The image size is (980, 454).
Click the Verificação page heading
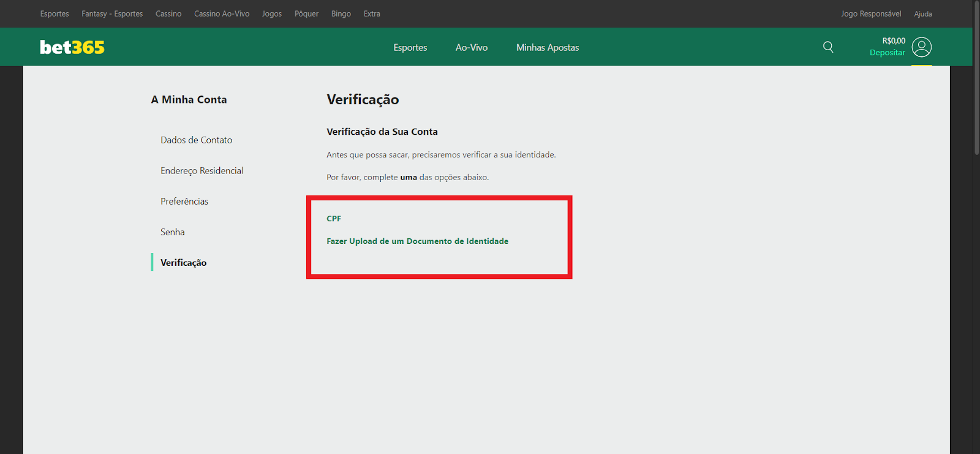(x=363, y=99)
